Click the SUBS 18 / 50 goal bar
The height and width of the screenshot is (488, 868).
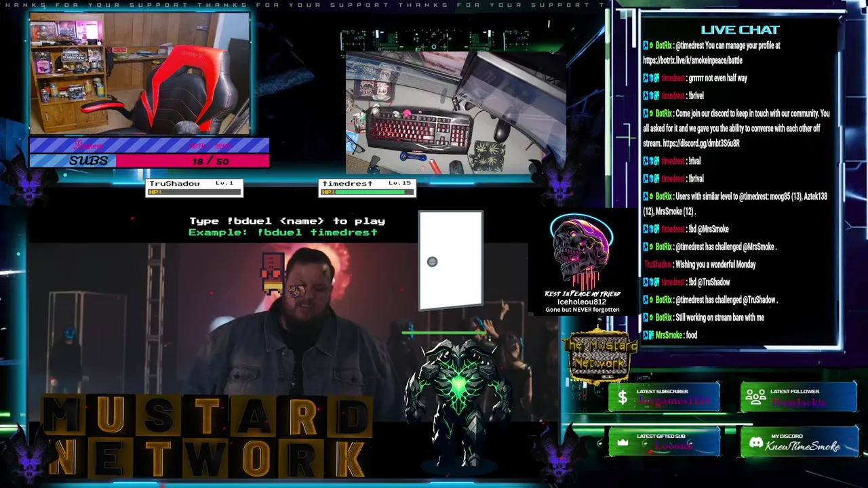point(149,161)
